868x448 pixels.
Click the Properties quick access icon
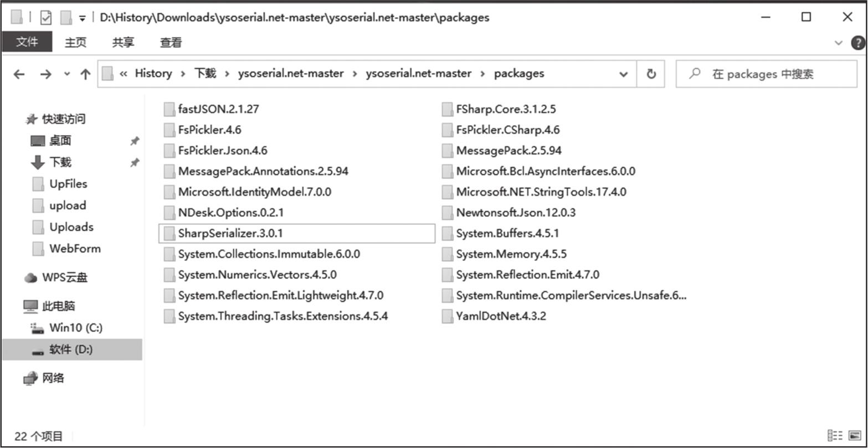[46, 18]
